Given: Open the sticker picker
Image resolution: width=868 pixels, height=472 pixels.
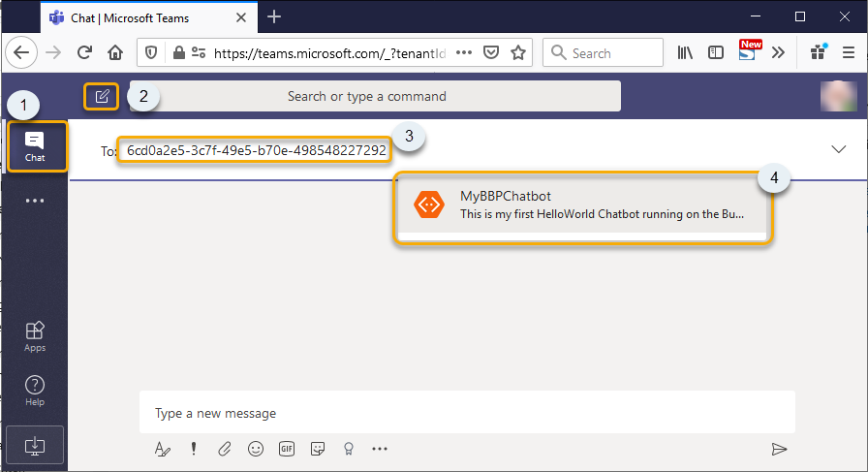Looking at the screenshot, I should coord(318,449).
